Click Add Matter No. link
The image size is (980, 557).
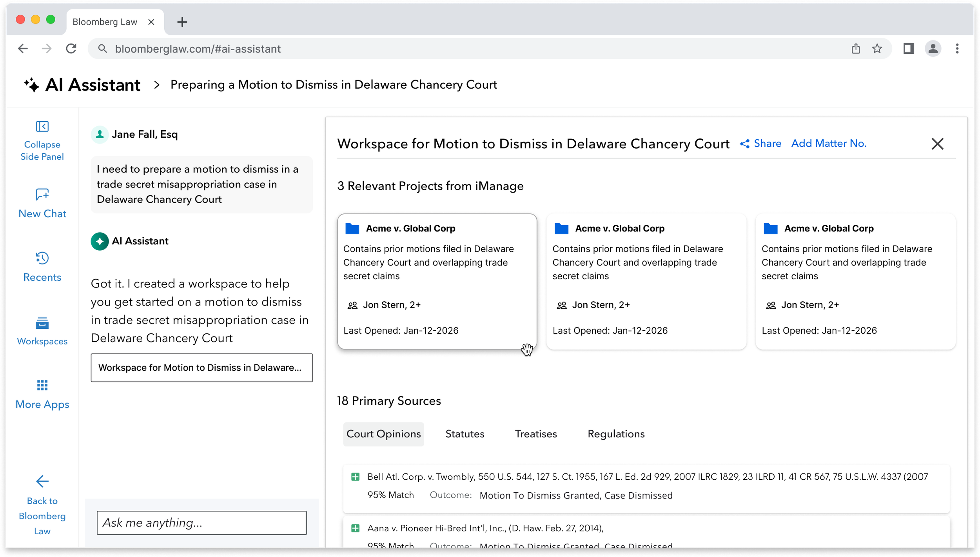pos(828,144)
